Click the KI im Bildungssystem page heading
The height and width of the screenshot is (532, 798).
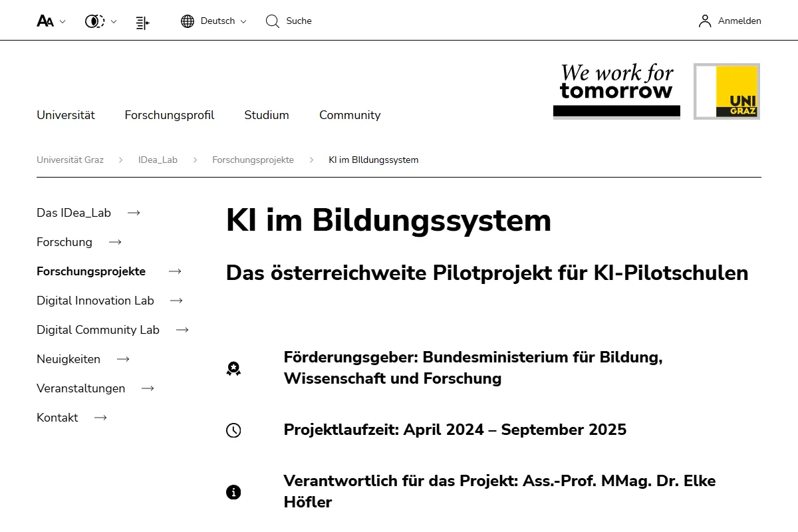389,221
